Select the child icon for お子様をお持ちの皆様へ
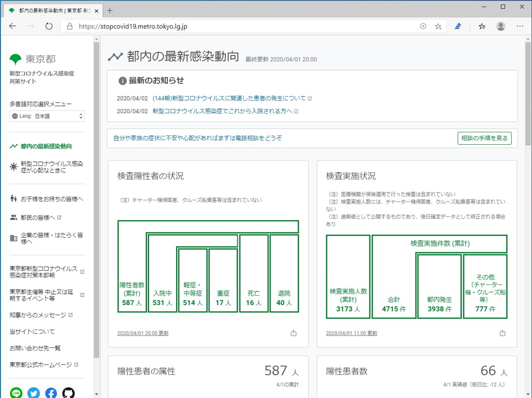The width and height of the screenshot is (532, 398). pos(15,198)
